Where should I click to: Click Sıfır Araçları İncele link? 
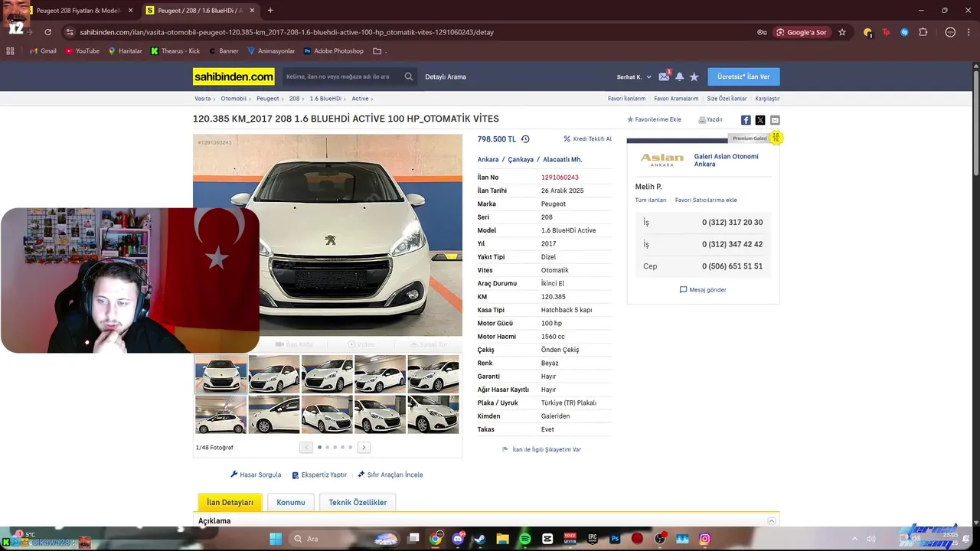390,474
